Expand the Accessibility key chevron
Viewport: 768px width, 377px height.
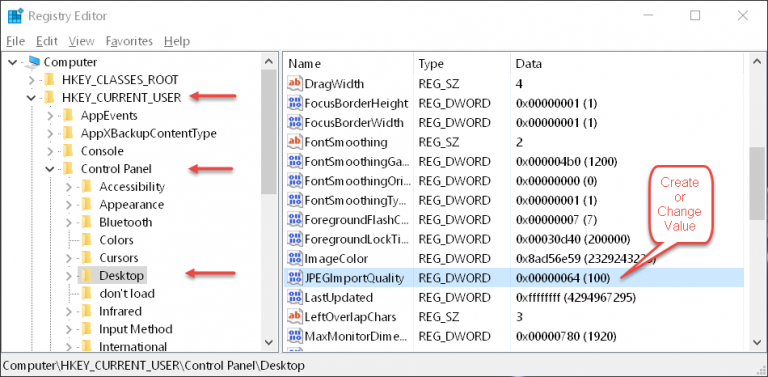point(69,187)
